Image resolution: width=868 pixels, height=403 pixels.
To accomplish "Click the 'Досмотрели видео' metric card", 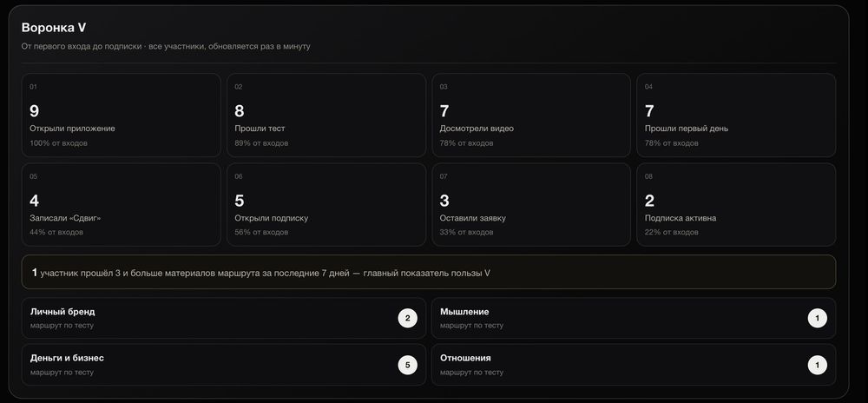I will tap(531, 116).
